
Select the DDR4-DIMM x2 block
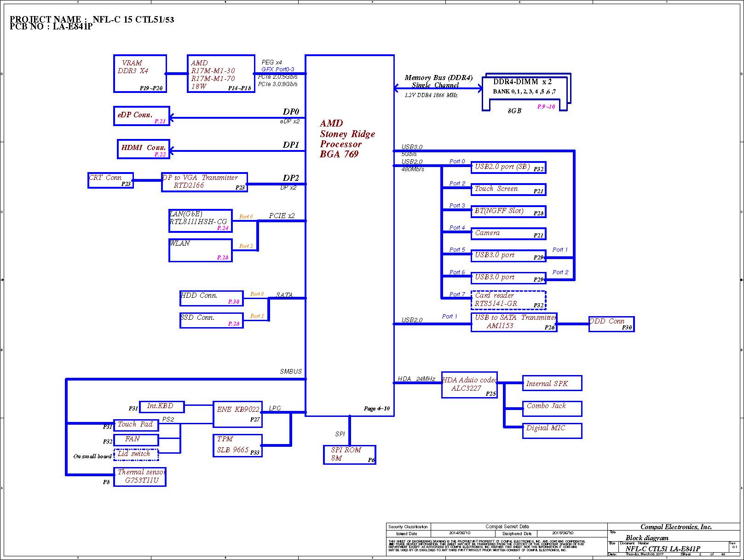[526, 92]
